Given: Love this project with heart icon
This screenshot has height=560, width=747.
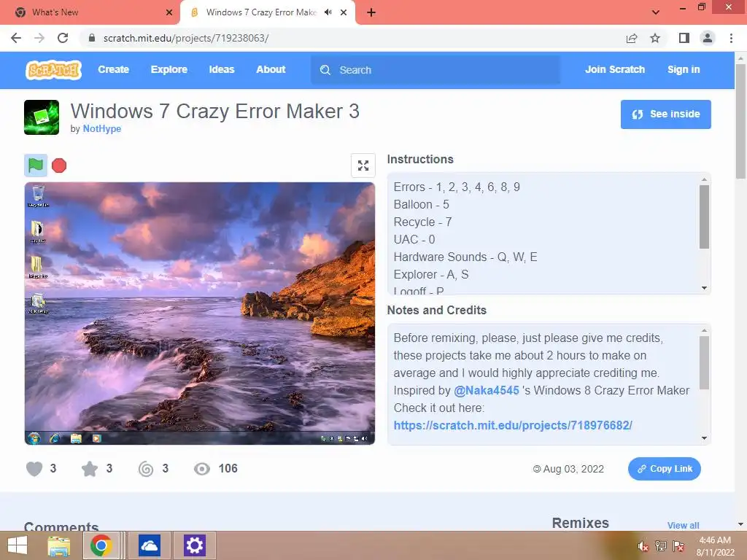Looking at the screenshot, I should point(34,469).
